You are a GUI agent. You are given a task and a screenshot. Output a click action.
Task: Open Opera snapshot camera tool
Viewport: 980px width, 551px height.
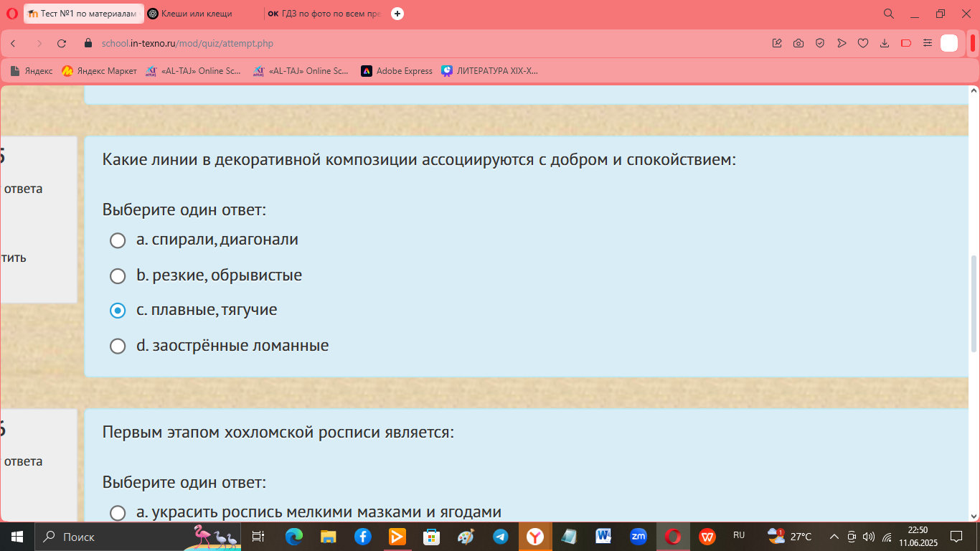tap(798, 43)
